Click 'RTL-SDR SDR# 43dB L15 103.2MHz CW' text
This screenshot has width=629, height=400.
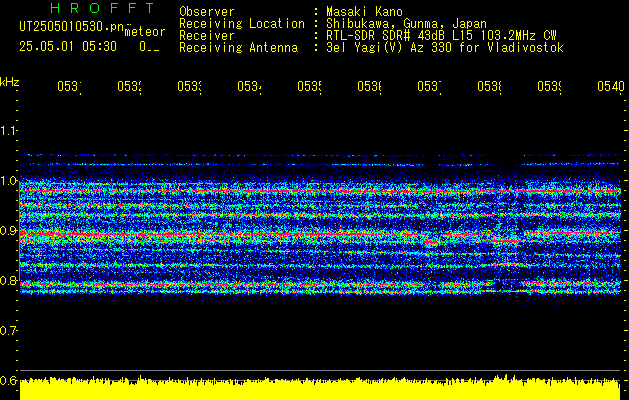[x=441, y=36]
